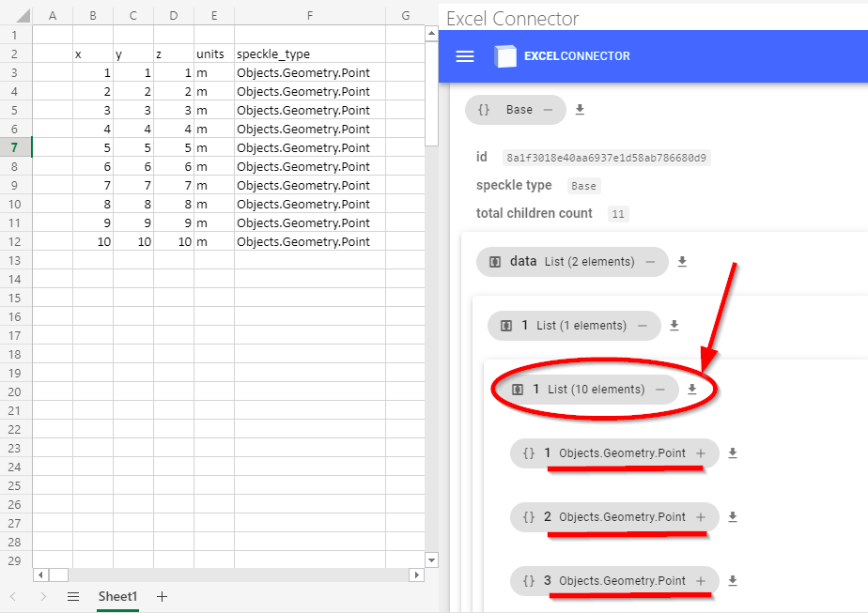Collapse the Base object chip
The image size is (868, 613).
(548, 110)
